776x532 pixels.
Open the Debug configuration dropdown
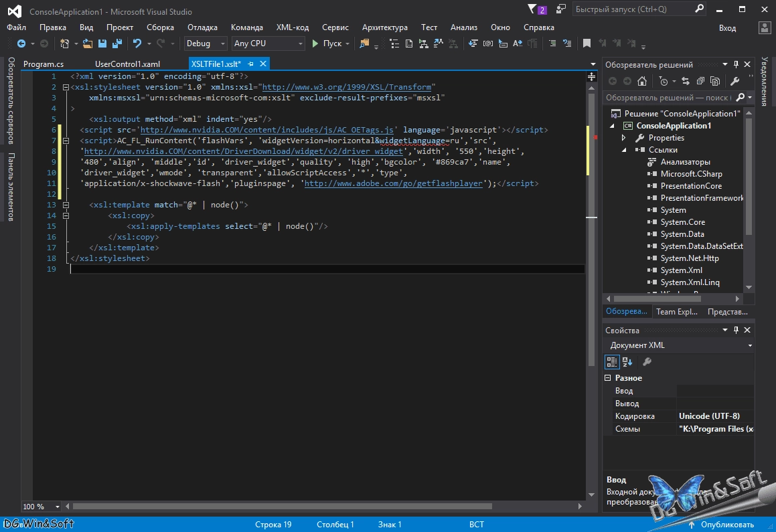(x=223, y=43)
